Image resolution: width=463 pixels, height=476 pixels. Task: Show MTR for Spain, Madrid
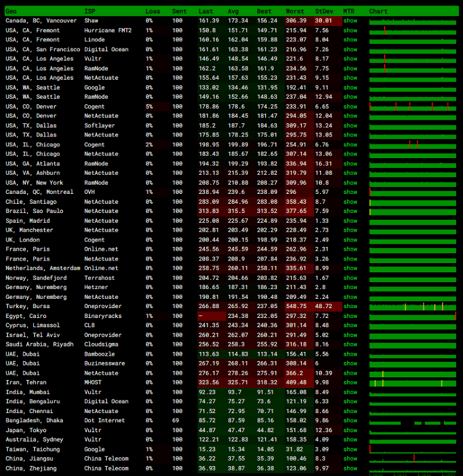(350, 221)
